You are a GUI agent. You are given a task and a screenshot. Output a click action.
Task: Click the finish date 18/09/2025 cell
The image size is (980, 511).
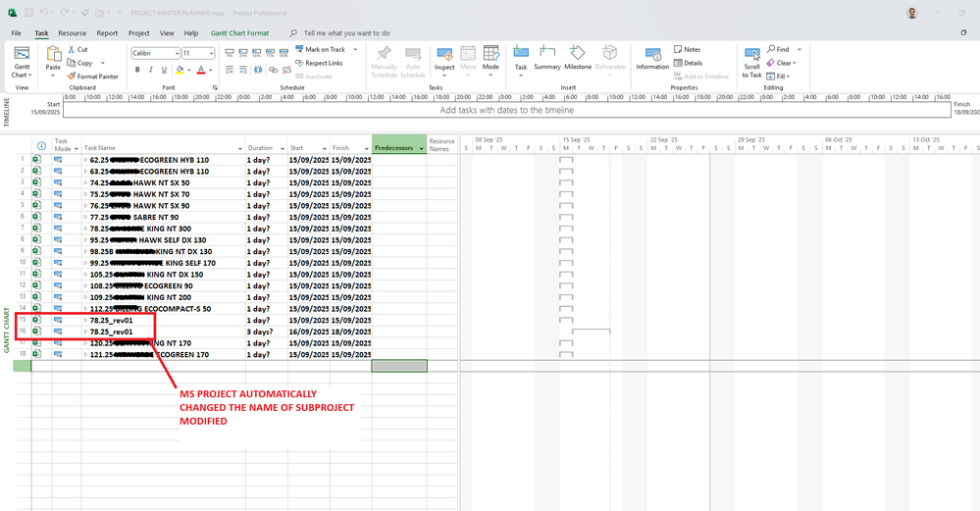pyautogui.click(x=350, y=332)
